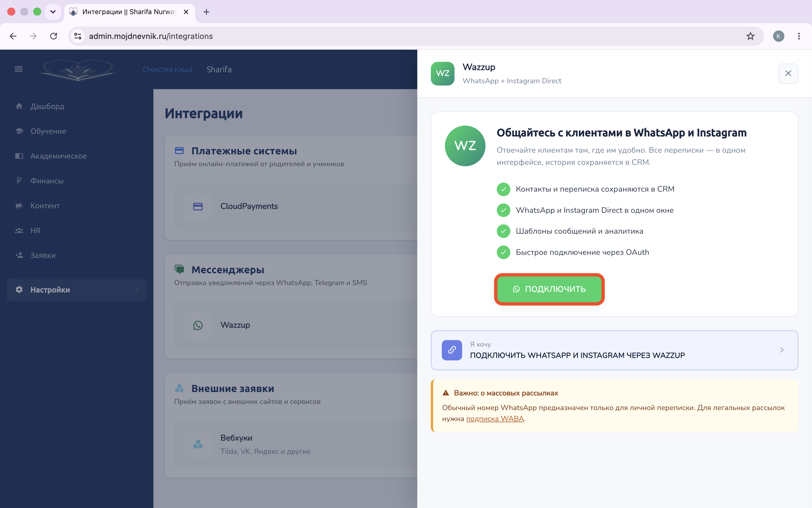Viewport: 812px width, 508px height.
Task: Click the Интеграции page heading
Action: tap(204, 113)
